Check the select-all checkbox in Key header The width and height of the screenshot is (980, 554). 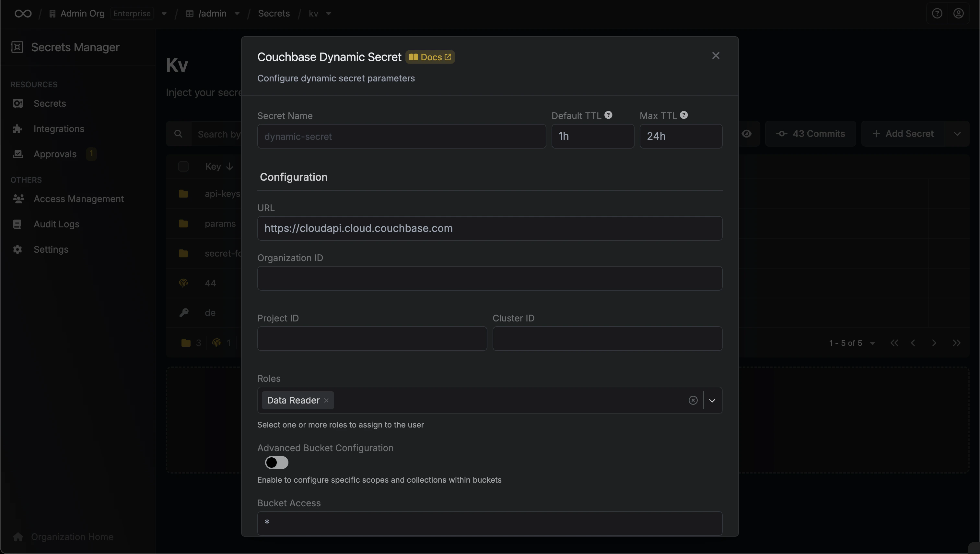[183, 167]
